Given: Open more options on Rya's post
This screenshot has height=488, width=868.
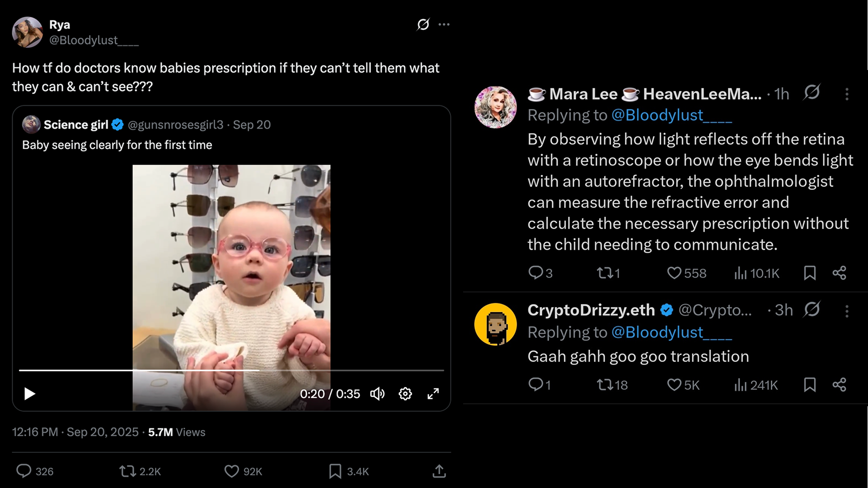Looking at the screenshot, I should [444, 24].
